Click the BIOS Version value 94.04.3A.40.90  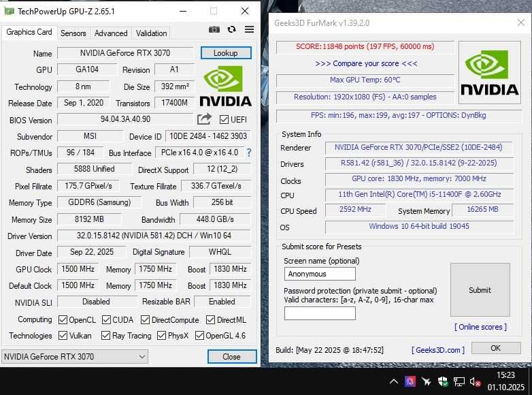pos(125,119)
